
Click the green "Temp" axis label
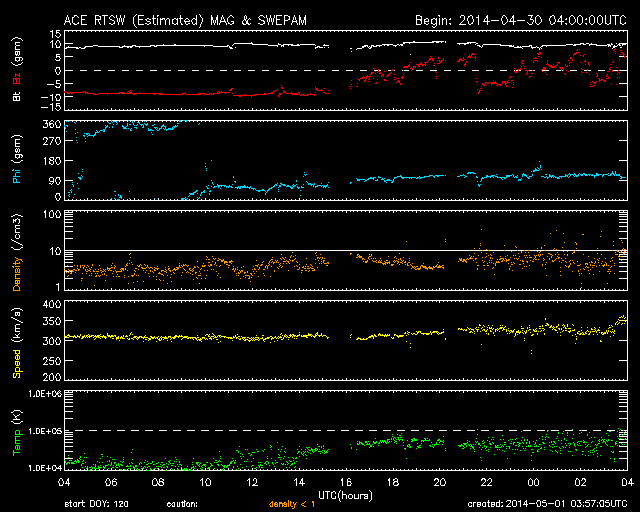[17, 442]
